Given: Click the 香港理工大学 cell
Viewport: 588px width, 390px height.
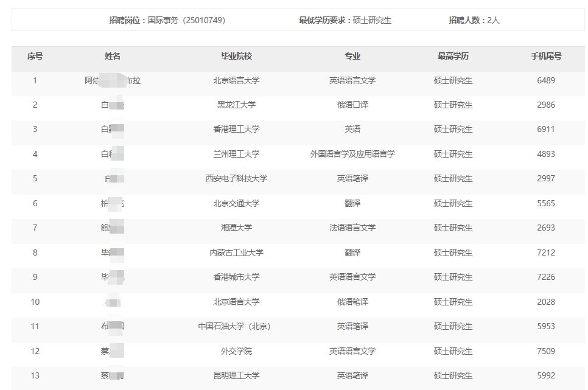Looking at the screenshot, I should coord(236,129).
